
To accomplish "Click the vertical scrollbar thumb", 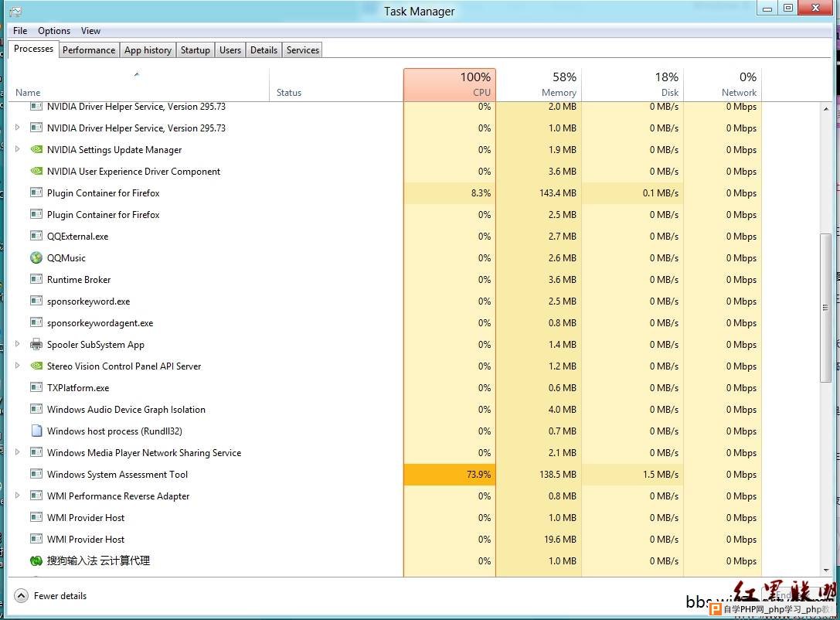I will point(826,307).
